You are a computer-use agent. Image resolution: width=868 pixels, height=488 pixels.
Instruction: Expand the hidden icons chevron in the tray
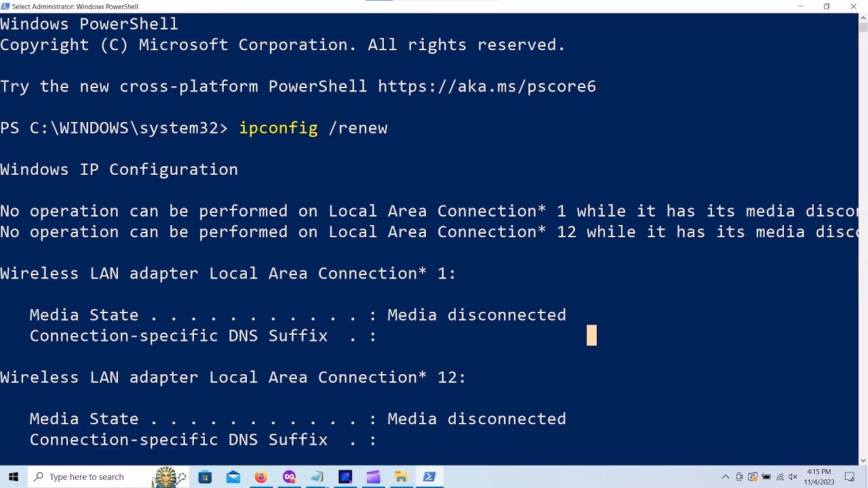pos(726,476)
